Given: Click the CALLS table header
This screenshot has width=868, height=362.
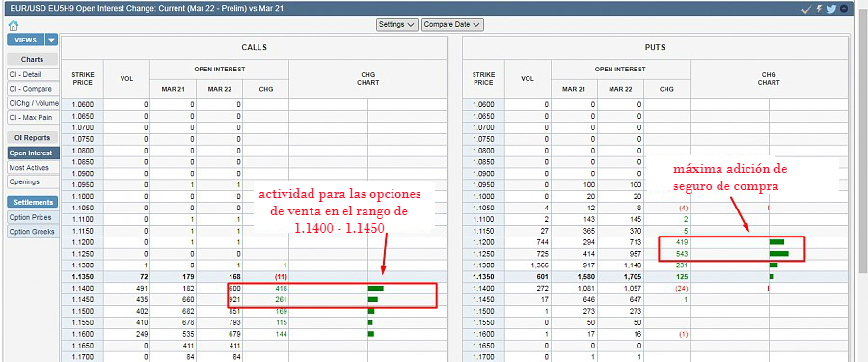Looking at the screenshot, I should [x=254, y=47].
